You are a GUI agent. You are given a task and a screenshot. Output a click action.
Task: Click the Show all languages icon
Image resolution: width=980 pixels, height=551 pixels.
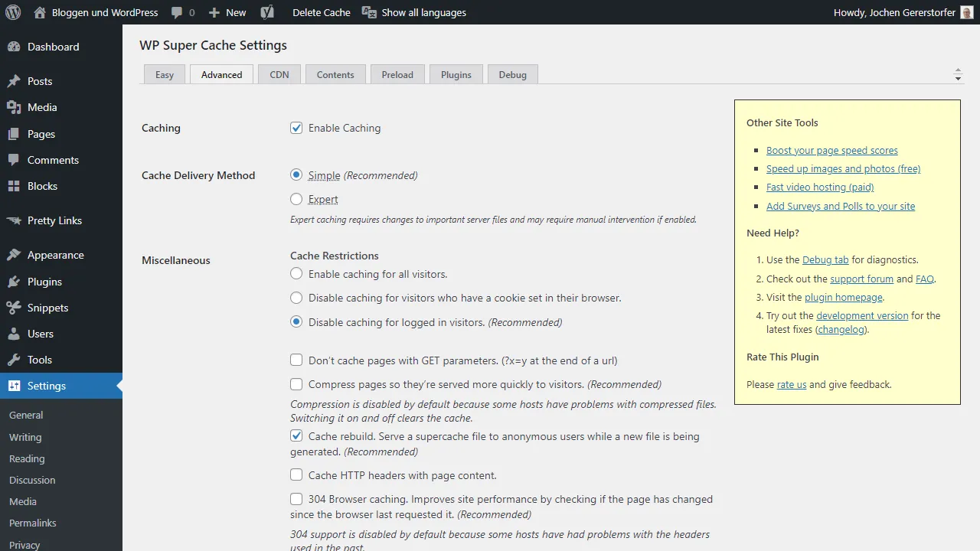coord(369,12)
